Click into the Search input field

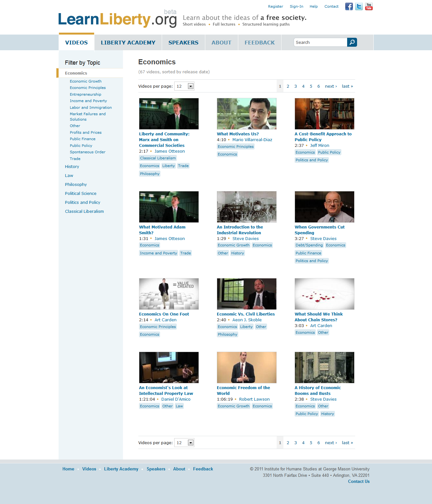pyautogui.click(x=320, y=42)
